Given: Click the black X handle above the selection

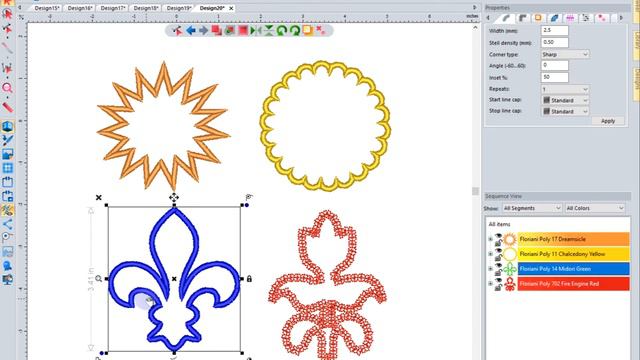Looking at the screenshot, I should click(x=99, y=198).
